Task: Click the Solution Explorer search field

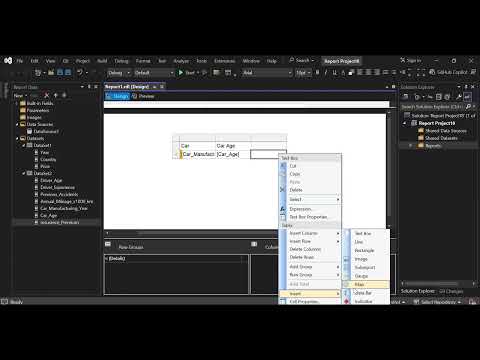Action: tap(432, 107)
